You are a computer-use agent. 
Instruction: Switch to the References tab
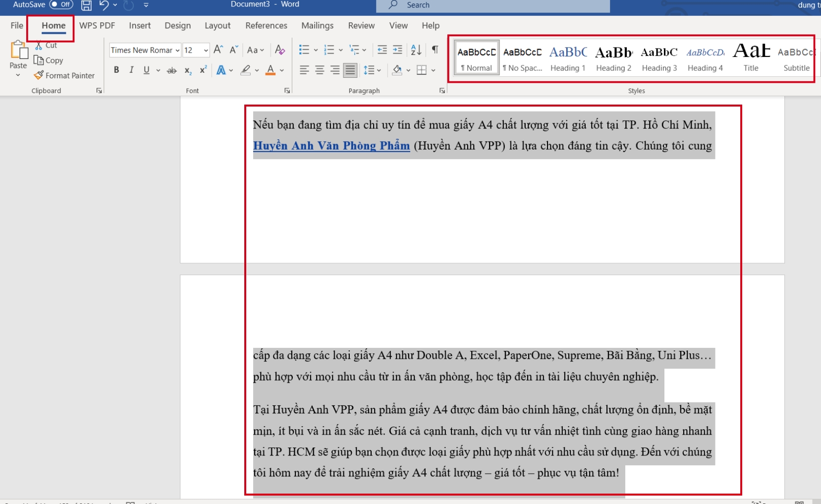click(x=266, y=26)
